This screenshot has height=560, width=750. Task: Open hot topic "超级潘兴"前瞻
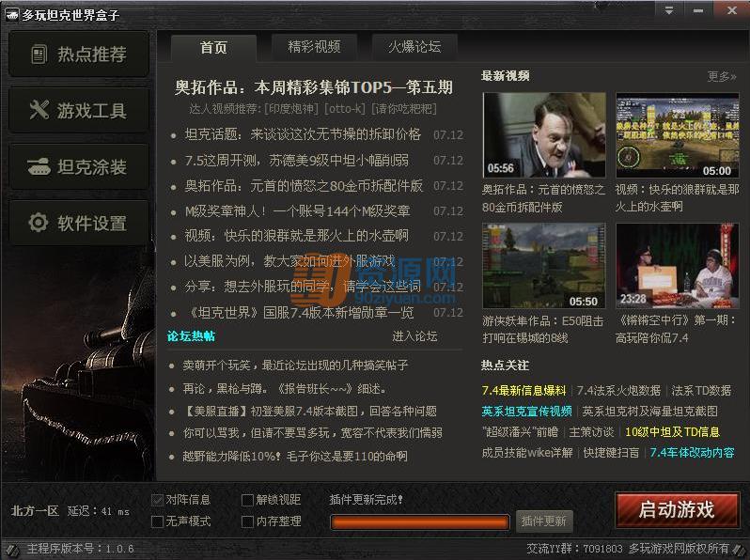pos(520,432)
